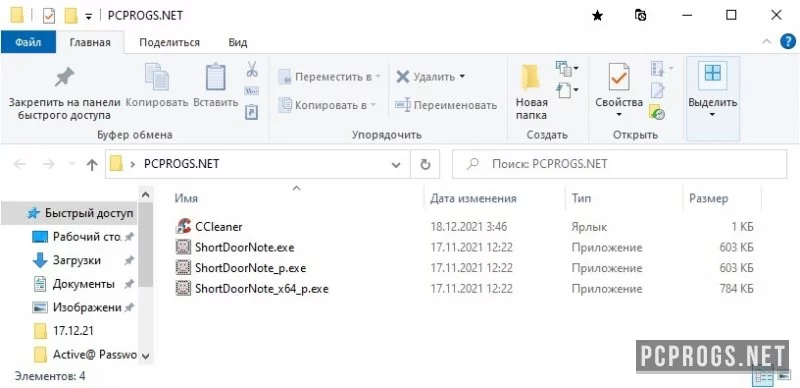Click the History icon in Открыть group
800x388 pixels.
click(x=657, y=112)
